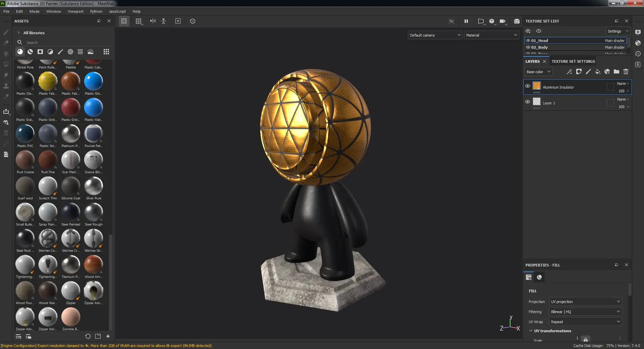Select the Projection tool in left toolbar
Image resolution: width=644 pixels, height=349 pixels.
[6, 54]
